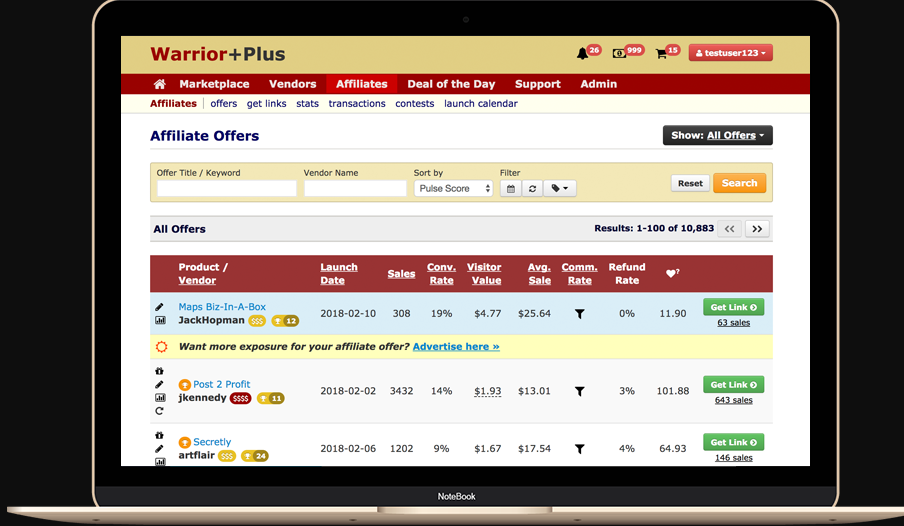Click the heart pulse score column icon
The height and width of the screenshot is (526, 904).
coord(672,273)
